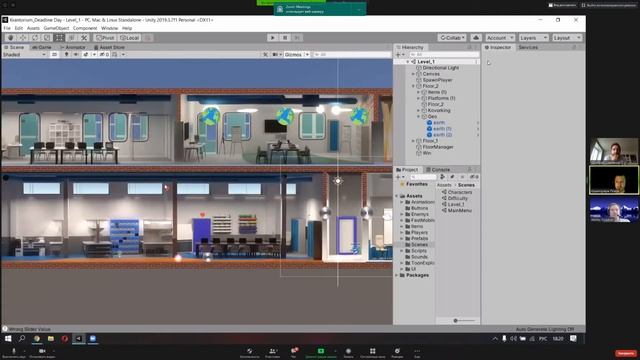The height and width of the screenshot is (360, 640).
Task: Open Layout dropdown
Action: [567, 38]
